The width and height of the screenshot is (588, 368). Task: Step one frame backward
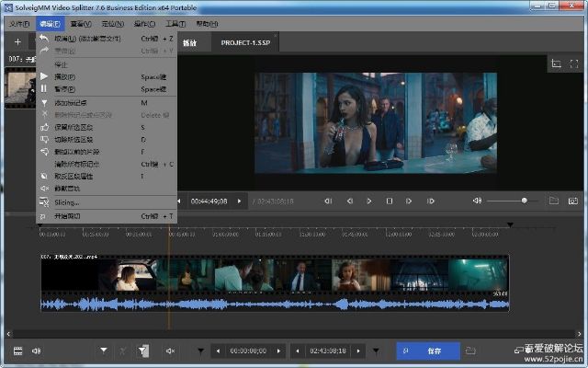pos(349,201)
